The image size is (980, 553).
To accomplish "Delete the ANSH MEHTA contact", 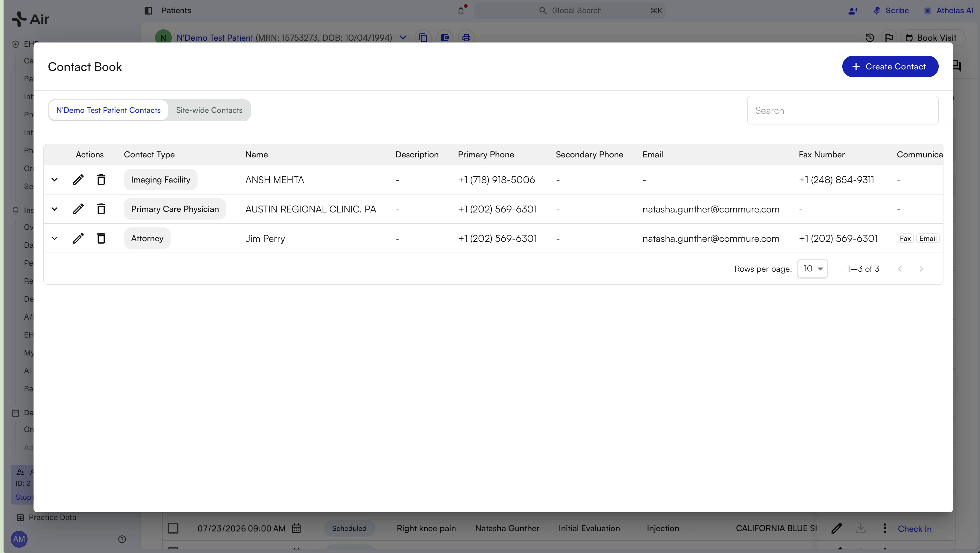I will tap(101, 180).
